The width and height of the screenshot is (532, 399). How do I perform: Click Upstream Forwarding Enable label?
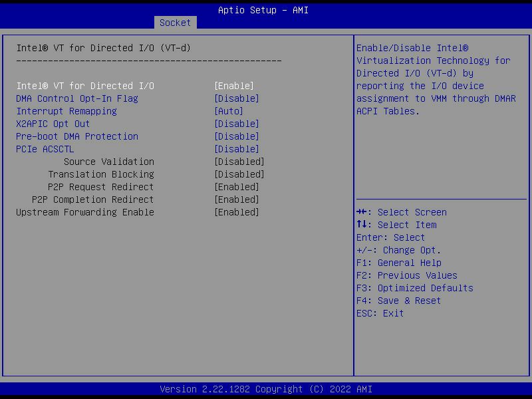tap(85, 212)
